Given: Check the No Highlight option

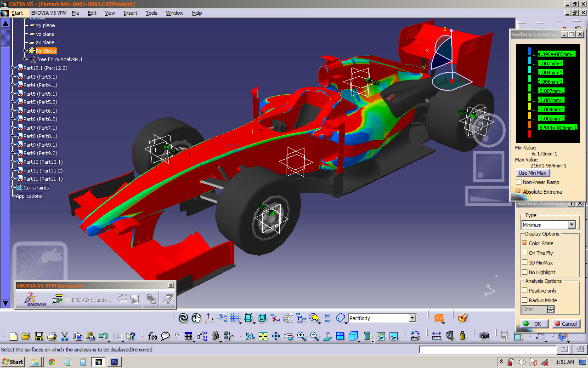Looking at the screenshot, I should point(525,272).
